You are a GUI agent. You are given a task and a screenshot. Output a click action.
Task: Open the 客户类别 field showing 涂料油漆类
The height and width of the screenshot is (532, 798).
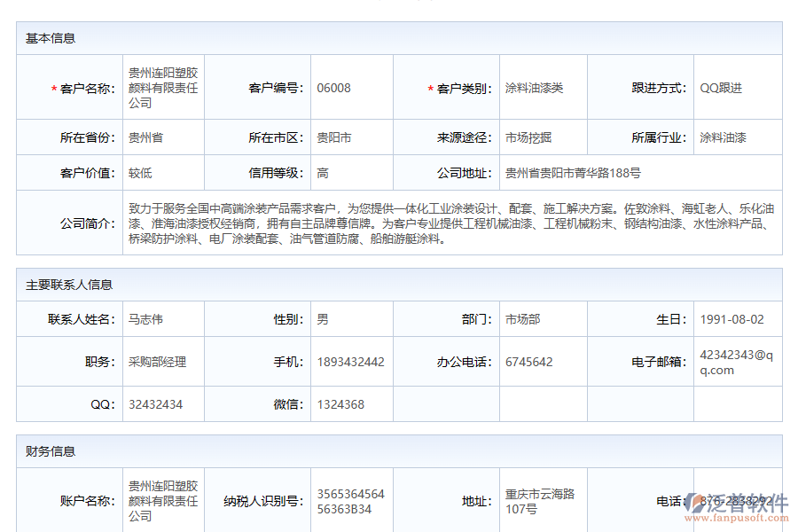[534, 88]
